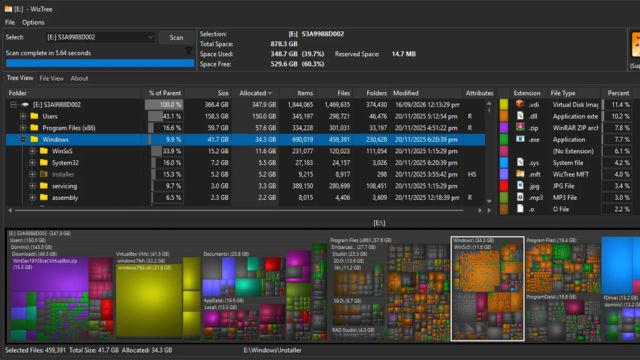Sort file types by the Percent header
This screenshot has height=360, width=640.
pyautogui.click(x=618, y=93)
